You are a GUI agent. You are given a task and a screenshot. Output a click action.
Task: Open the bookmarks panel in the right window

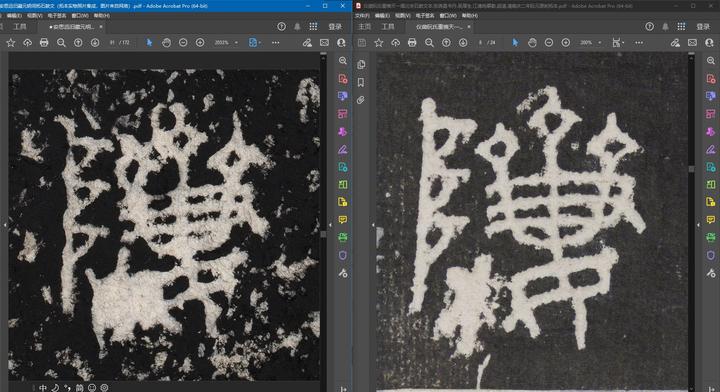tap(361, 82)
